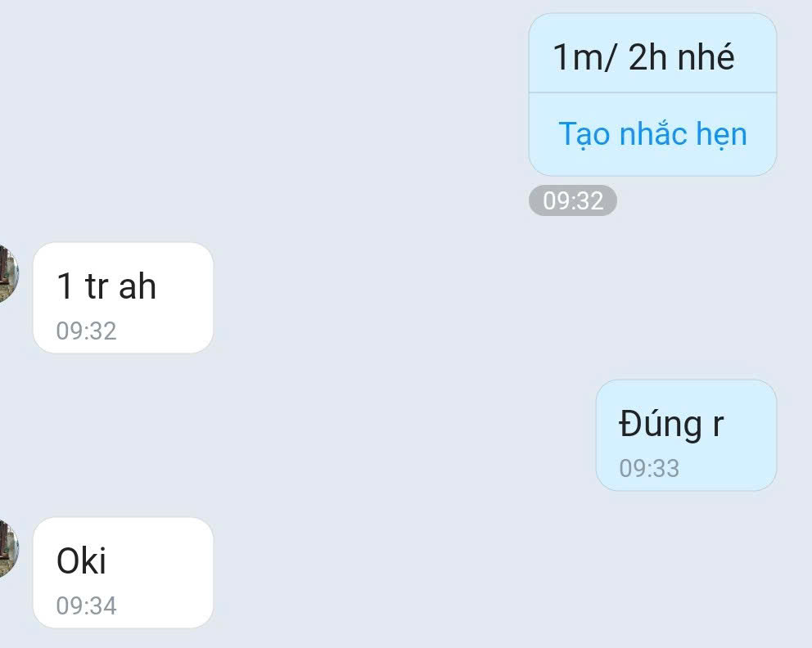Image resolution: width=812 pixels, height=648 pixels.
Task: Click the word "Đúng" in the blue bubble
Action: click(x=661, y=425)
